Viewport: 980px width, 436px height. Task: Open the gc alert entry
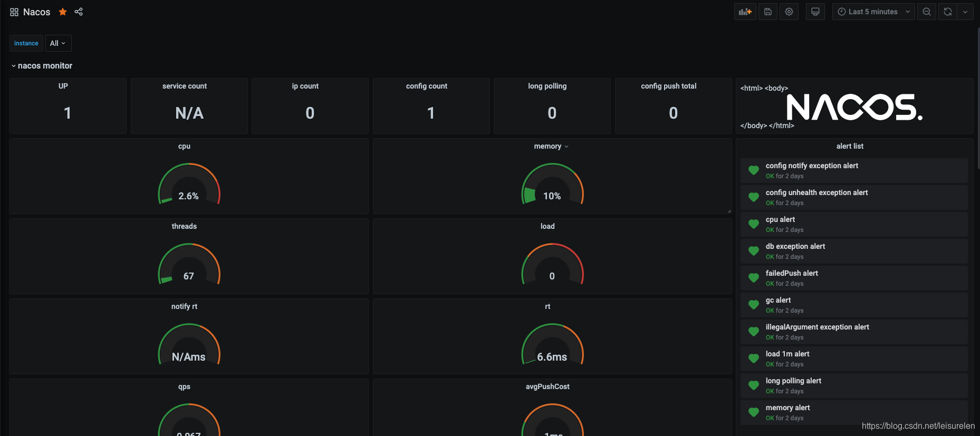854,305
